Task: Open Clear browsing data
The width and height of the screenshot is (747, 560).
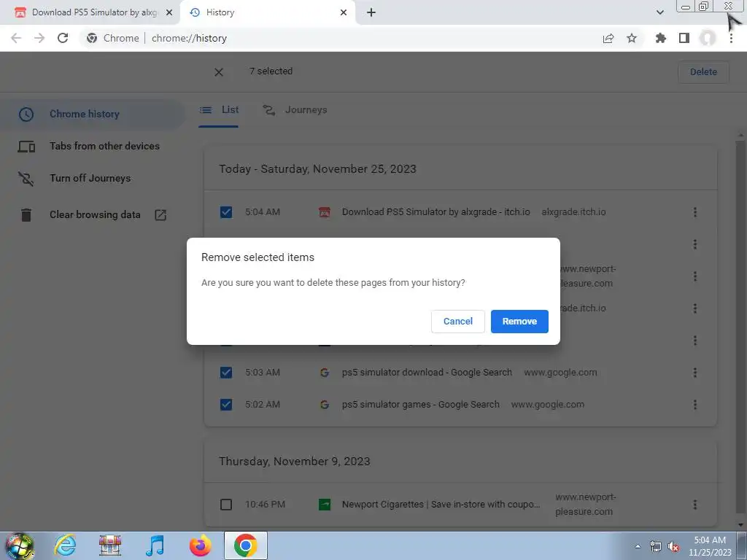Action: click(x=92, y=215)
